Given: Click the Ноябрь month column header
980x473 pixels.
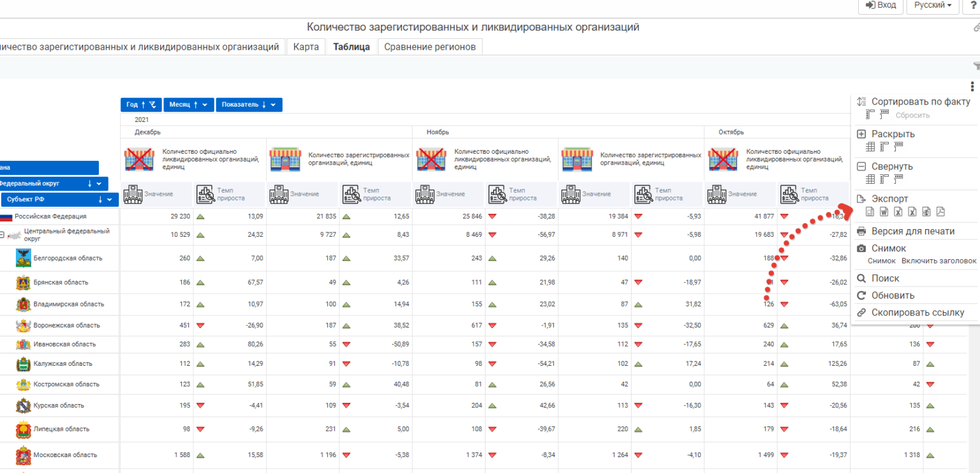Looking at the screenshot, I should coord(437,132).
